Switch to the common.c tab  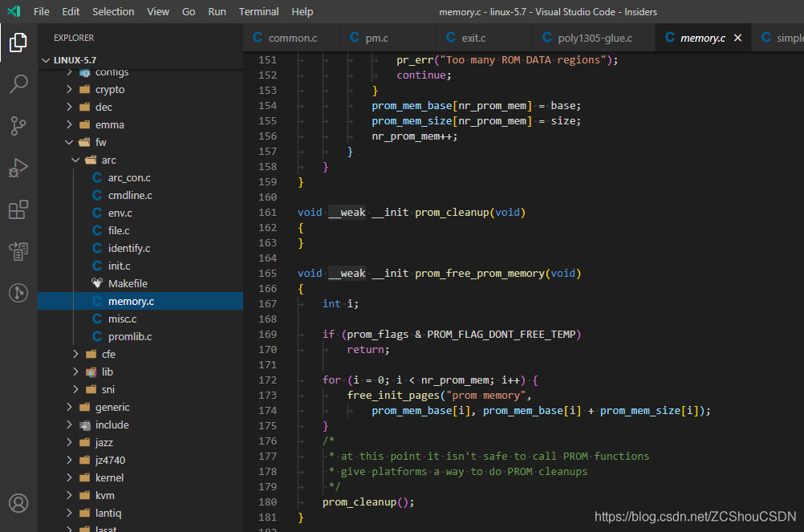(x=292, y=38)
